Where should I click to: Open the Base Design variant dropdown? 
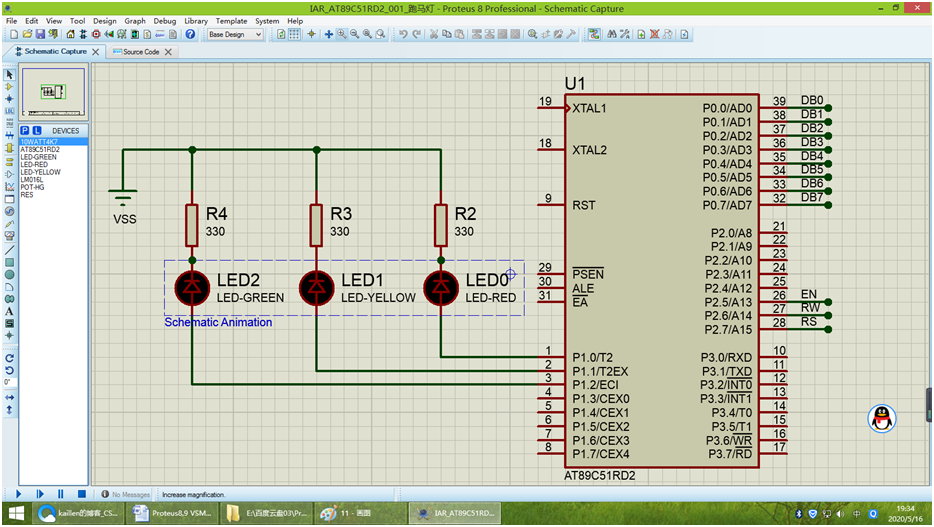click(235, 35)
